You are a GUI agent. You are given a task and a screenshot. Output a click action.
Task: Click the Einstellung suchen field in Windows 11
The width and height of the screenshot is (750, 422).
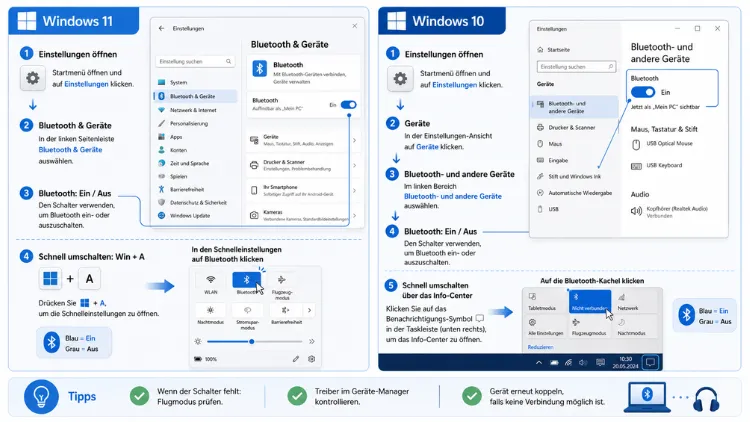coord(195,62)
